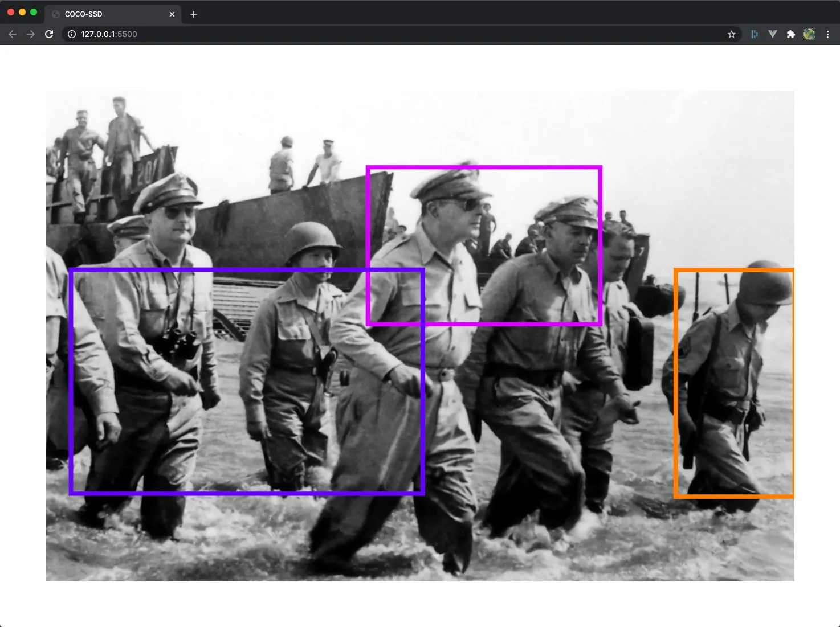Open the Vue devtools extension icon
The image size is (840, 627).
pyautogui.click(x=772, y=34)
